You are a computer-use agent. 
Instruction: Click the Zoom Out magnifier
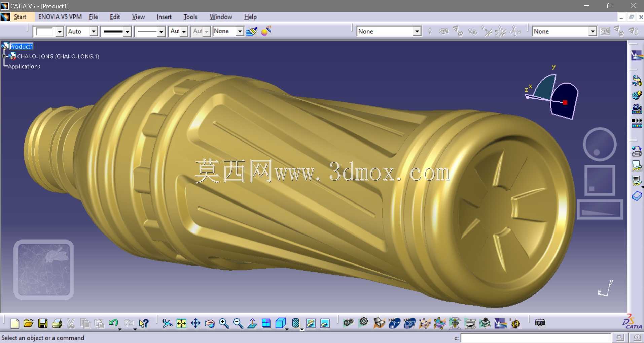click(x=238, y=323)
